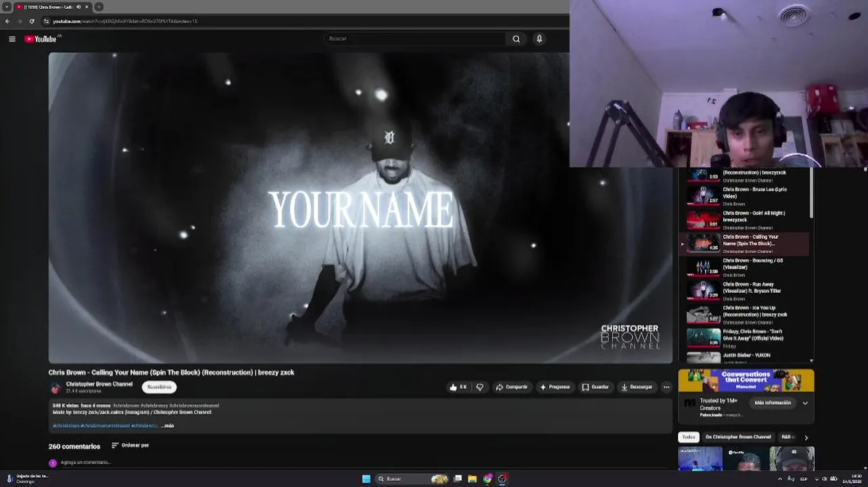The height and width of the screenshot is (487, 868).
Task: Pause the Calling Your Name video
Action: (x=360, y=208)
